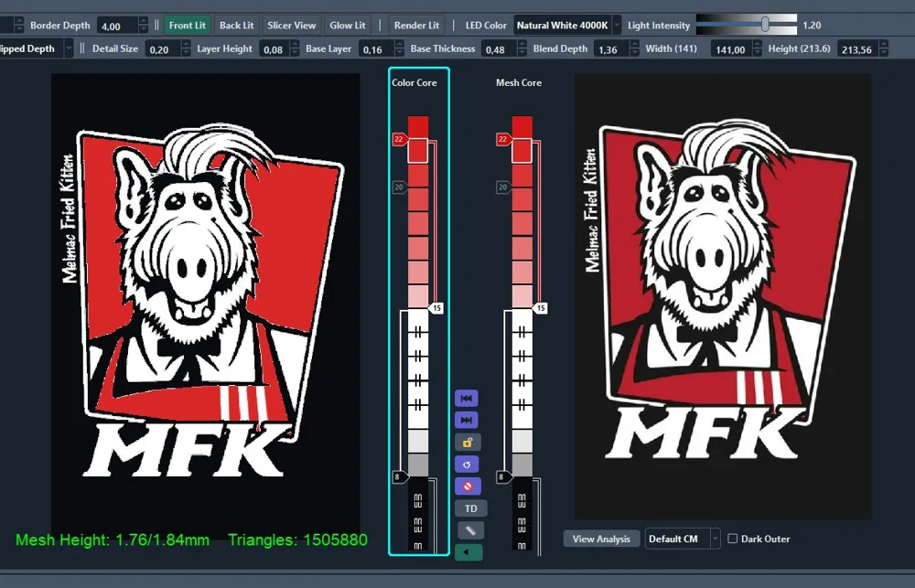
Task: Click the Detail Size stepper arrows
Action: click(x=186, y=49)
